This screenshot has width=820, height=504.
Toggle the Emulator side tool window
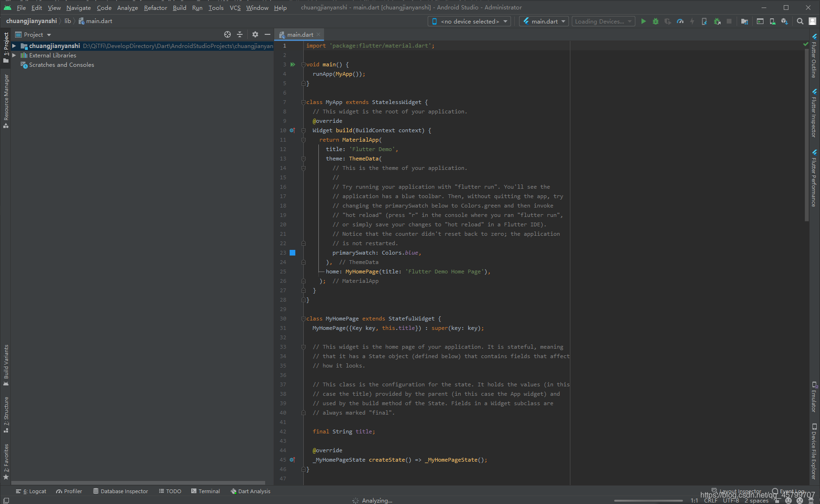click(814, 397)
